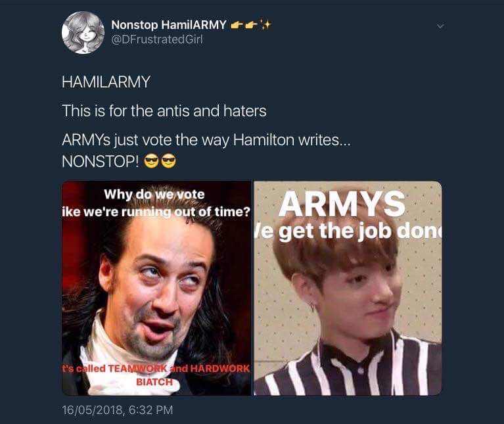Click the first pointing hand emoji in name
The height and width of the screenshot is (424, 504).
tap(237, 24)
